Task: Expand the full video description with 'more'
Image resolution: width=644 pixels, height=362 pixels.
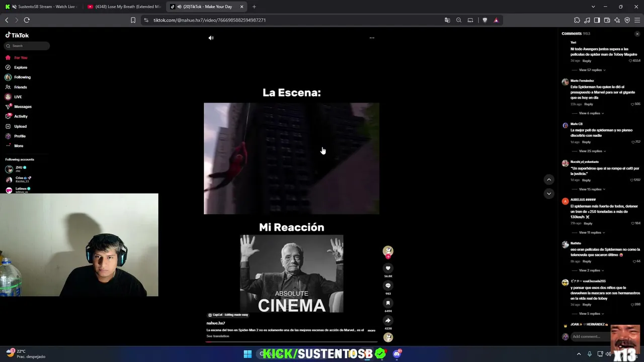Action: click(371, 330)
